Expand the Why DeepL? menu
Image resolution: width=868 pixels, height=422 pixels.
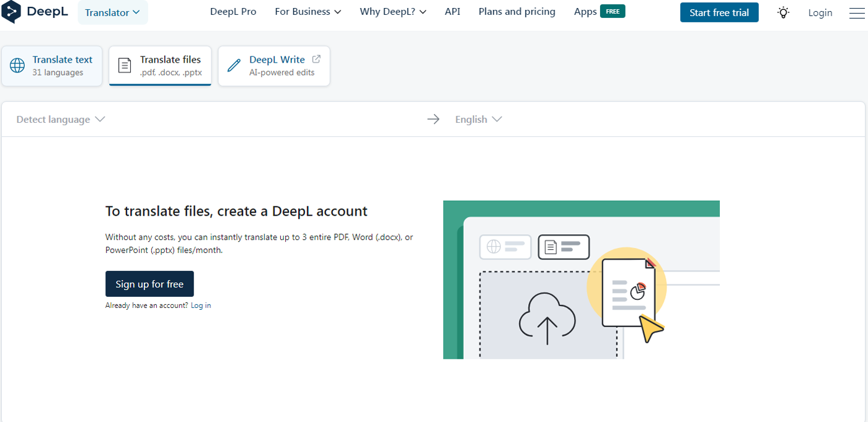click(x=393, y=12)
